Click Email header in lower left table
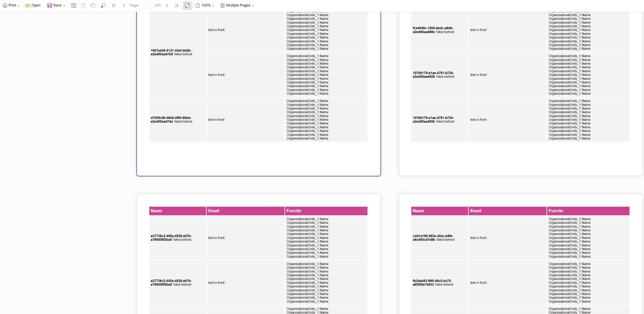The height and width of the screenshot is (314, 644). [246, 211]
